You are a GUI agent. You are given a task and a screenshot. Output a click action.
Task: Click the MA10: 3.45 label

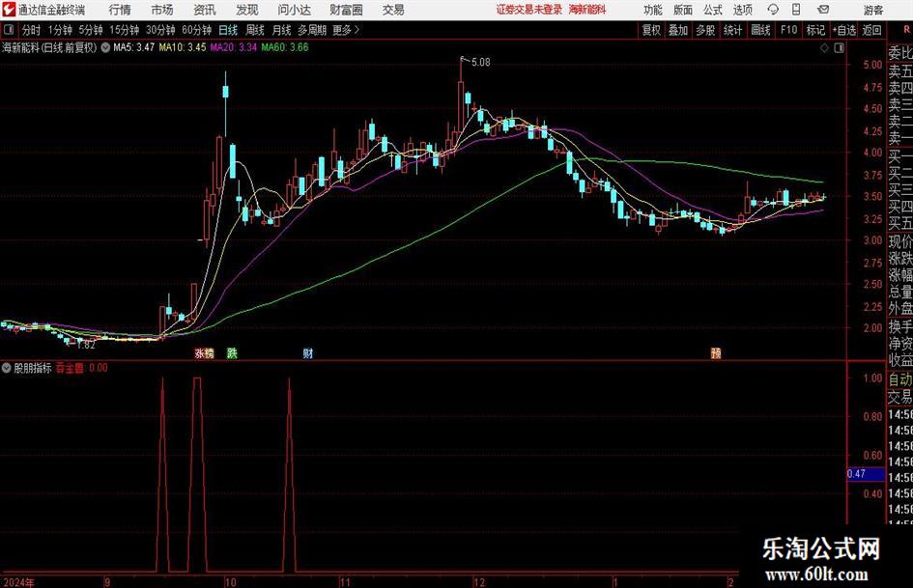tap(183, 47)
